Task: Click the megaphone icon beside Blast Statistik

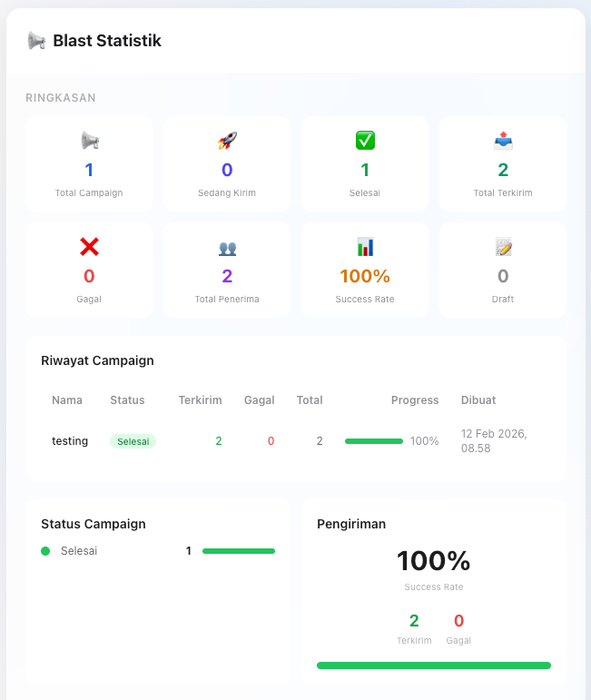Action: [36, 41]
